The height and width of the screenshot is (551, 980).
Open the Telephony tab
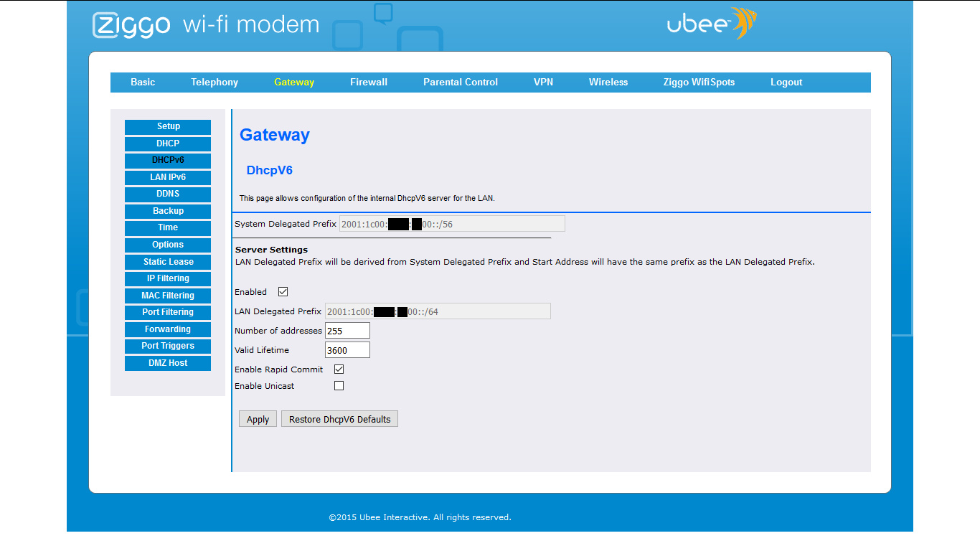(215, 83)
